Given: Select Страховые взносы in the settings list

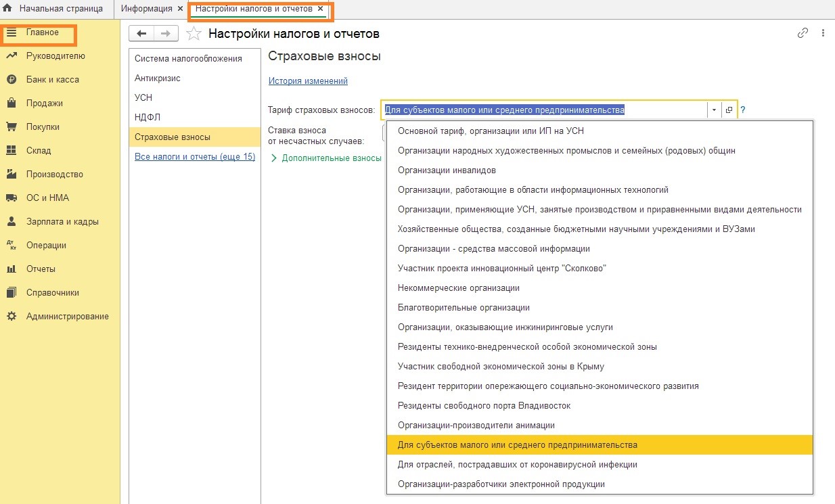Looking at the screenshot, I should pos(195,137).
